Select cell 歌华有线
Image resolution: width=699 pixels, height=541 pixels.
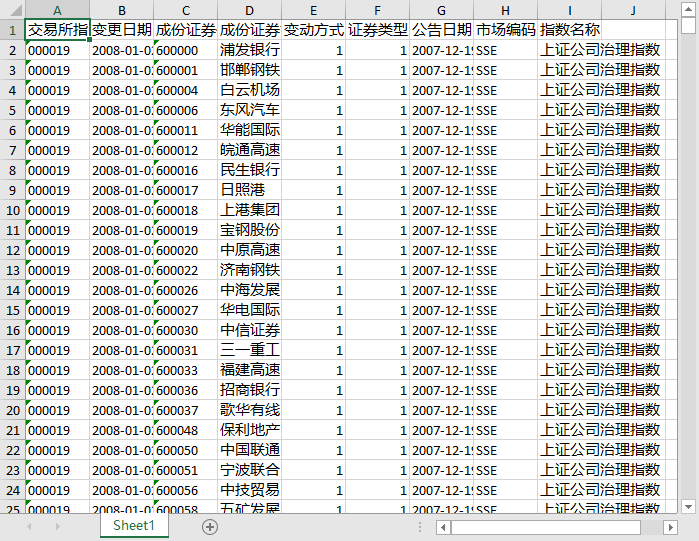(249, 410)
